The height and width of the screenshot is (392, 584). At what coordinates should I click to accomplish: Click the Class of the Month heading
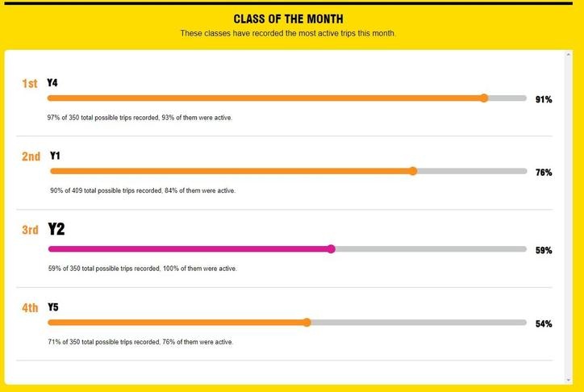click(288, 19)
